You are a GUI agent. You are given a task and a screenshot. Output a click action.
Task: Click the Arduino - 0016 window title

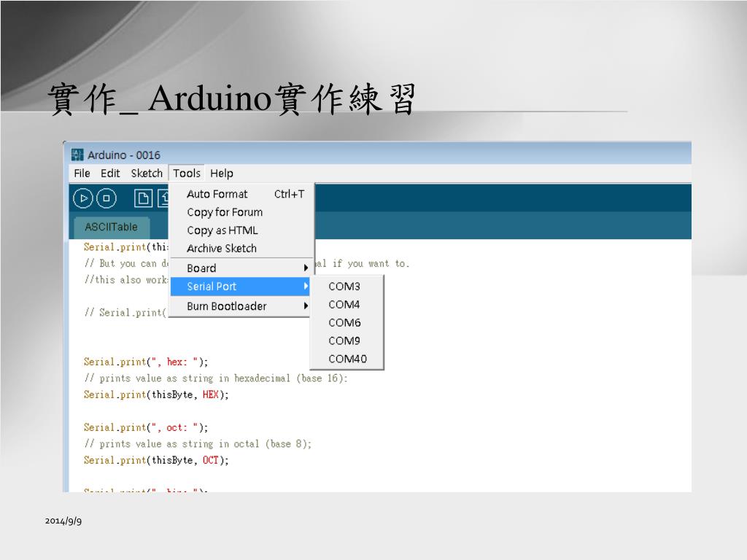pos(124,155)
